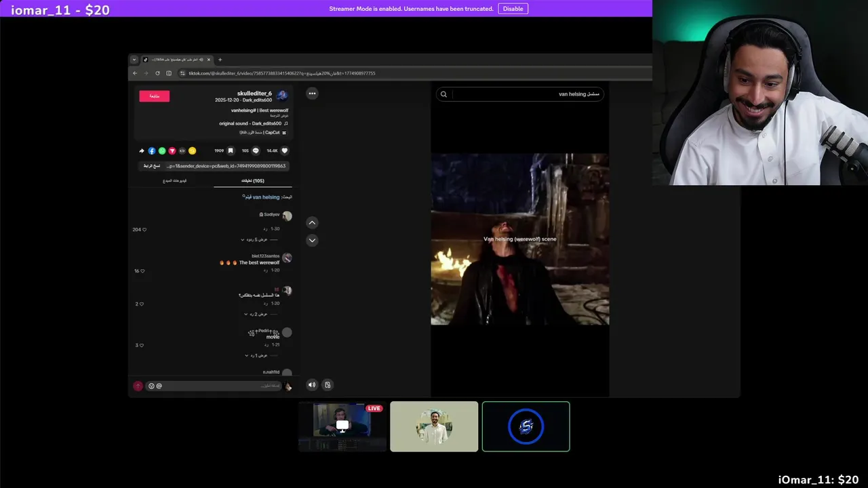
Task: Click the copy link button
Action: (152, 166)
